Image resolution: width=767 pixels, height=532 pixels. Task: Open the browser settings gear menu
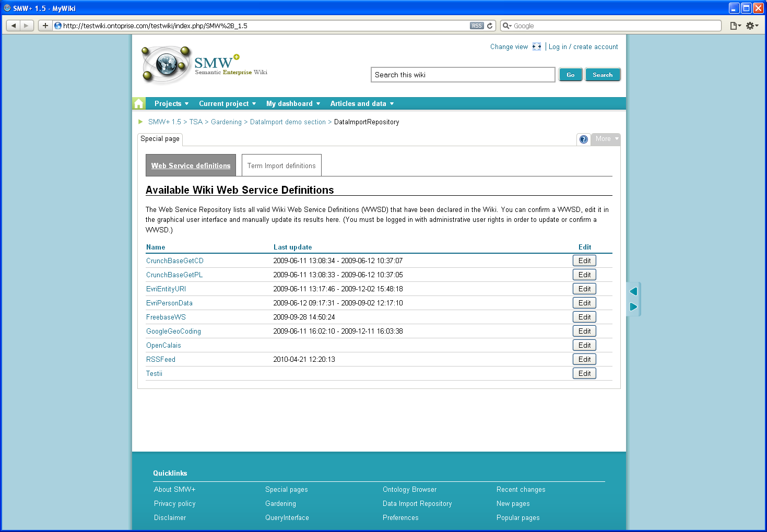tap(752, 26)
